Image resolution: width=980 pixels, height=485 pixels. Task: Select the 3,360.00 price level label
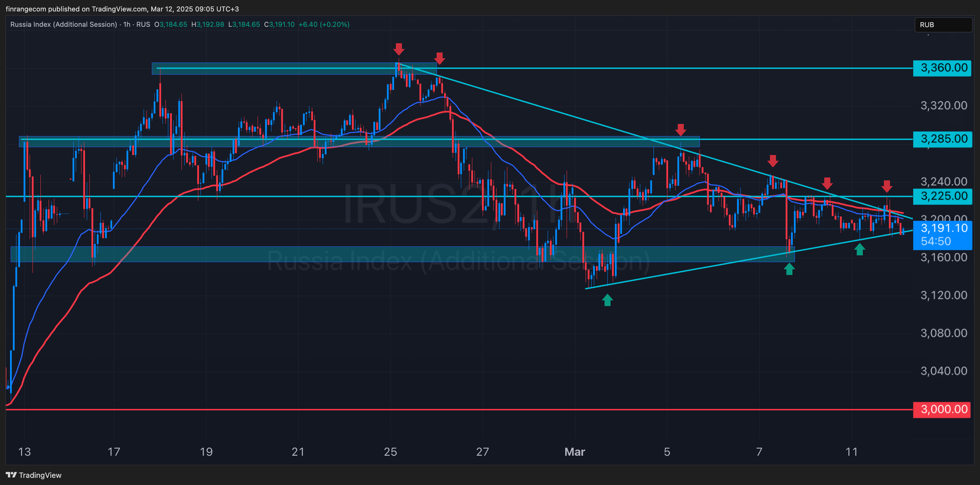point(942,68)
